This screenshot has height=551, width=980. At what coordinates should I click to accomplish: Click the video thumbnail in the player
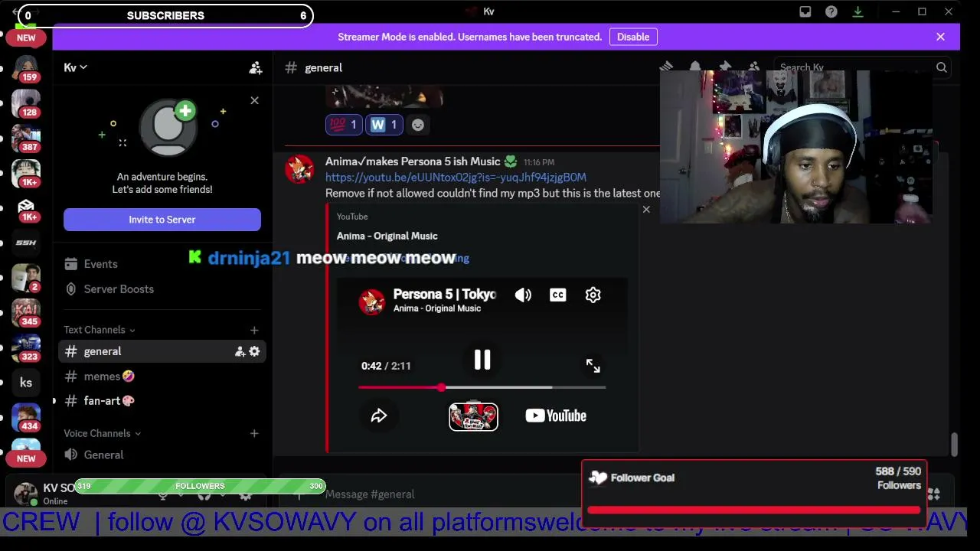(x=473, y=416)
